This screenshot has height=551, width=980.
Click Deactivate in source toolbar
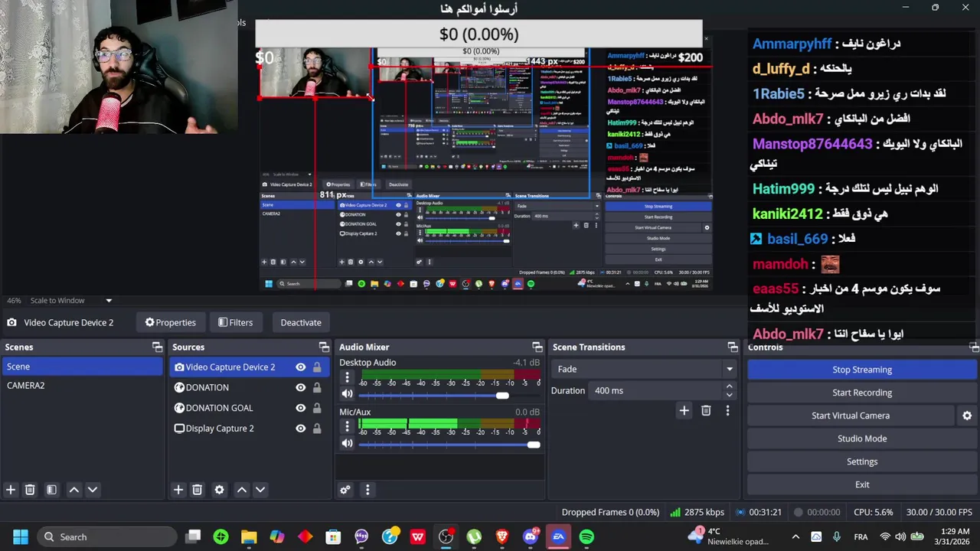pyautogui.click(x=301, y=322)
